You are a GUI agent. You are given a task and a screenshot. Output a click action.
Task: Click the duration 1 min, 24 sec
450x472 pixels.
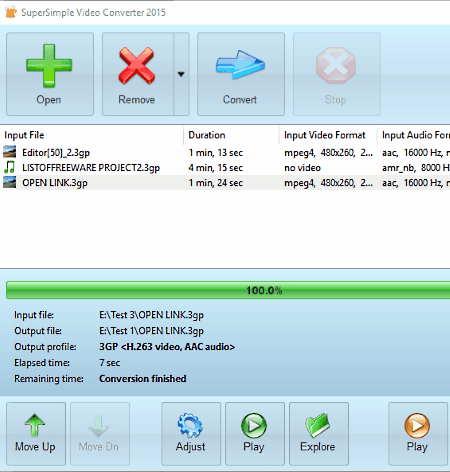pyautogui.click(x=216, y=183)
